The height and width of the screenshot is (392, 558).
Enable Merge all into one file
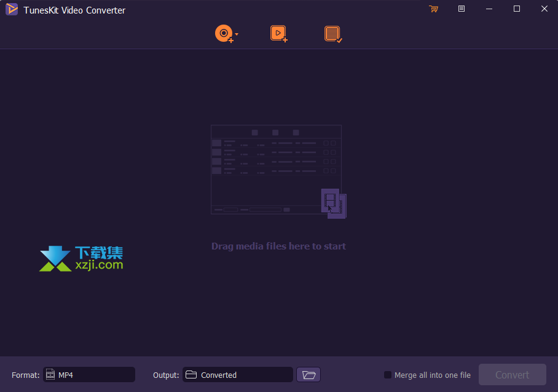click(x=388, y=375)
